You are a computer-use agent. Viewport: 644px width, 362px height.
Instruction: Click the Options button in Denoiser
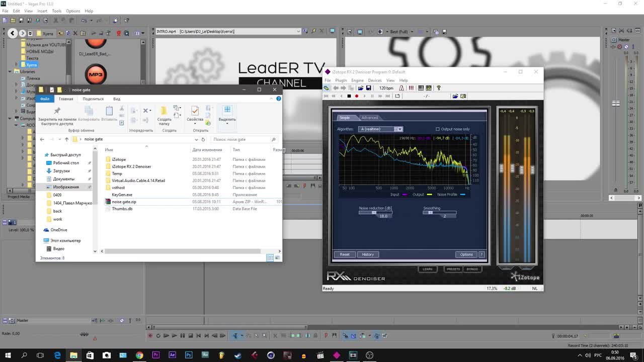[466, 254]
